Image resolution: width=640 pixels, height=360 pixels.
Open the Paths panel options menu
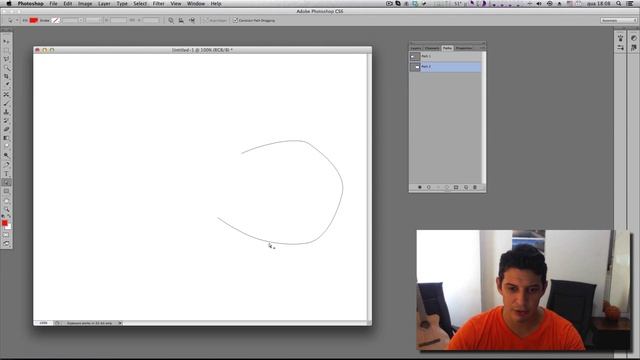[482, 48]
